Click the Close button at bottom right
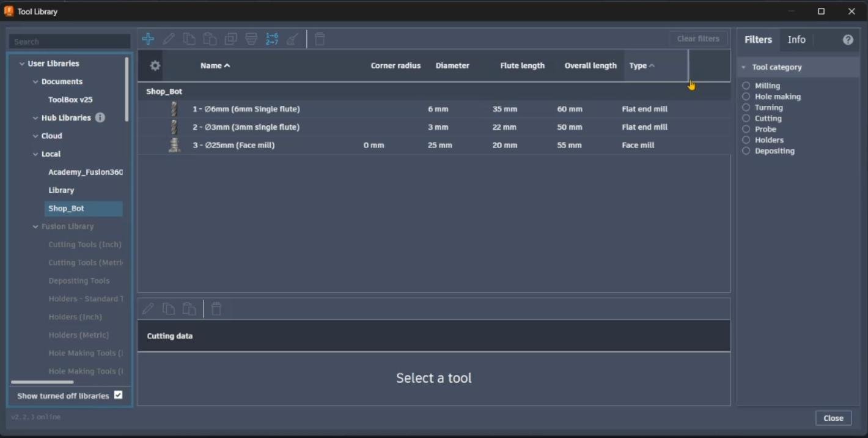This screenshot has height=438, width=868. tap(833, 418)
